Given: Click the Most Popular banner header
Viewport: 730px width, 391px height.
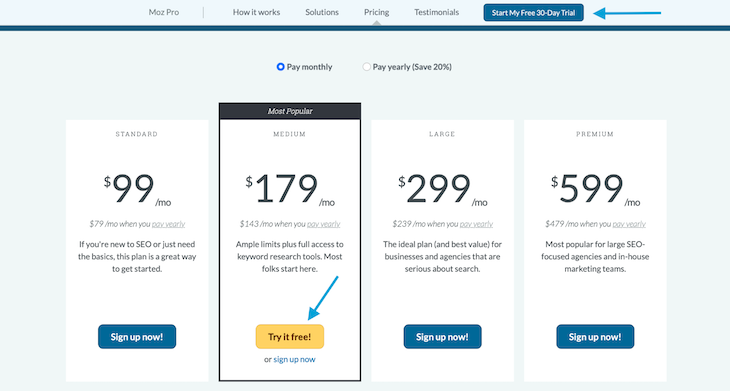Looking at the screenshot, I should click(290, 111).
